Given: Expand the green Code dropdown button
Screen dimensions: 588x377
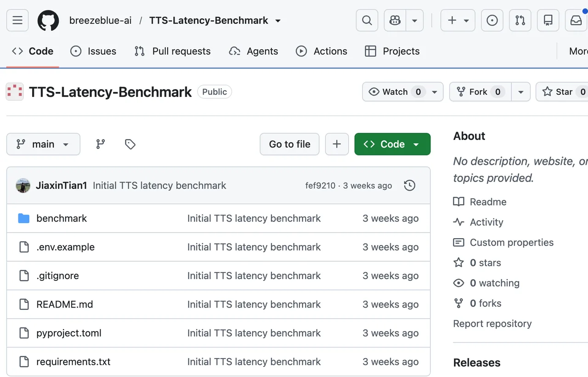Looking at the screenshot, I should [x=392, y=144].
